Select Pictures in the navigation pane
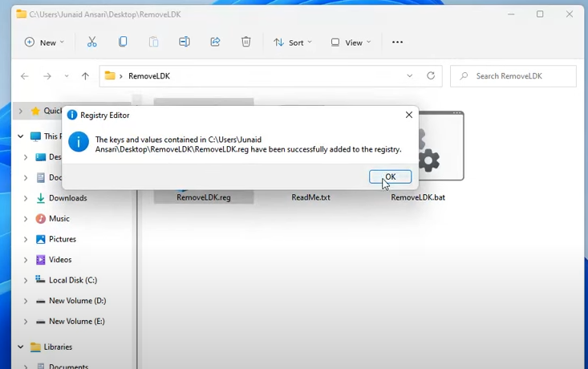 tap(63, 239)
